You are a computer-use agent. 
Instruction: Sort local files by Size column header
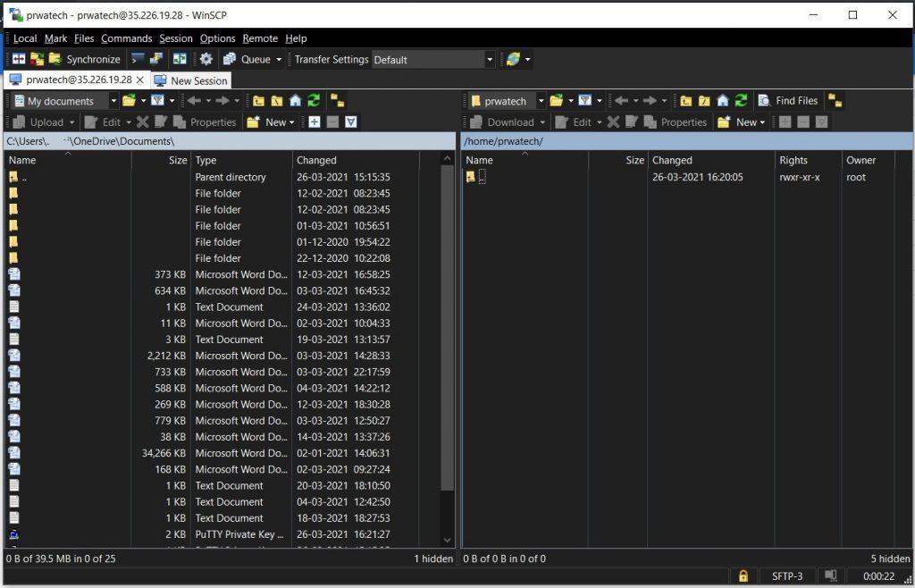click(x=161, y=160)
